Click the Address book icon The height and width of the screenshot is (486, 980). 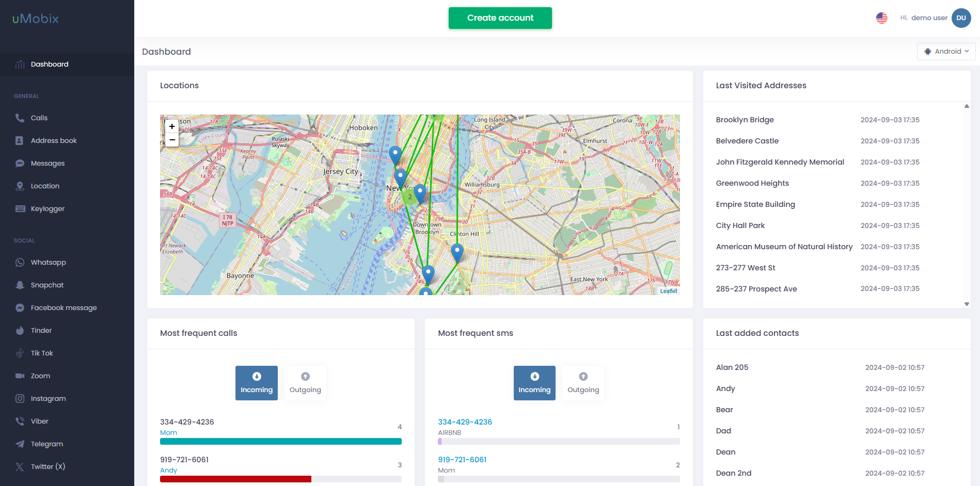20,140
